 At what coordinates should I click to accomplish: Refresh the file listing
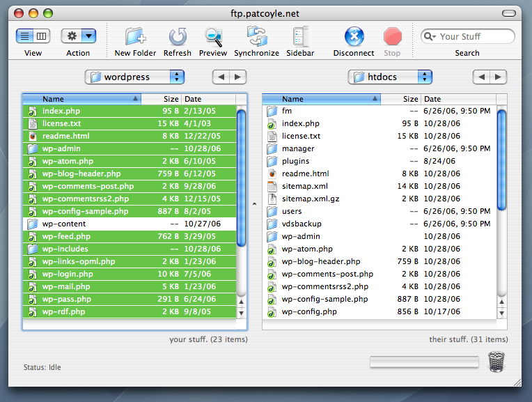178,37
